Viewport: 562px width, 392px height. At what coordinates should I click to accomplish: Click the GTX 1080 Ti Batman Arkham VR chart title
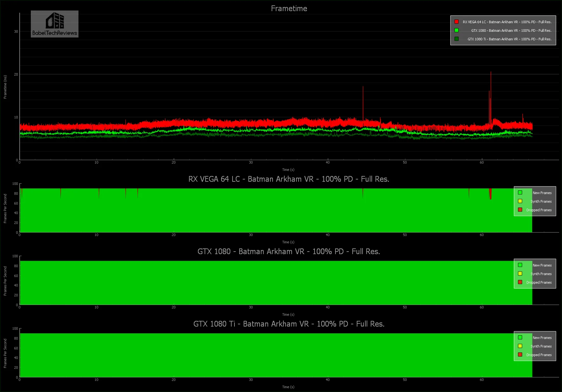tap(288, 324)
